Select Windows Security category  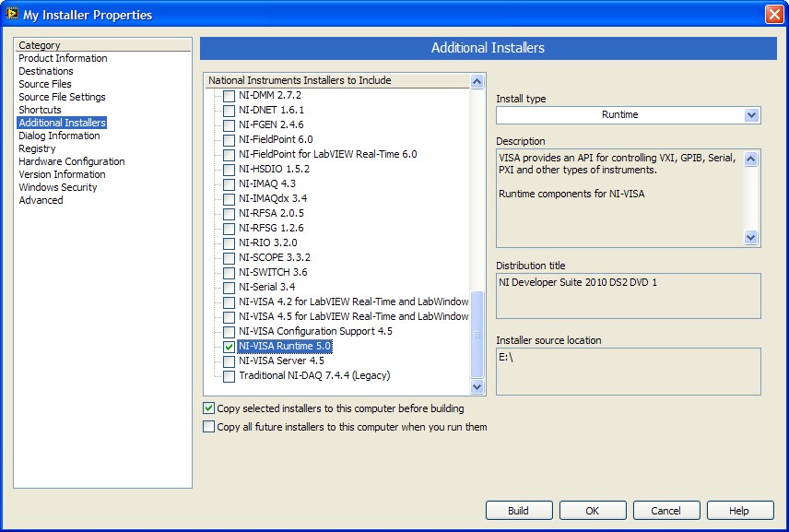click(58, 187)
